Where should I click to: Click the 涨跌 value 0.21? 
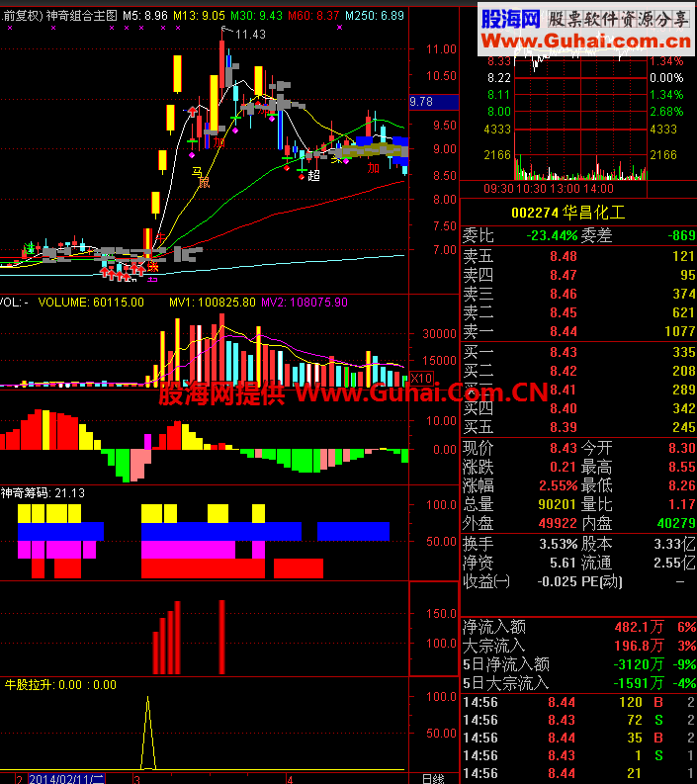(x=564, y=467)
